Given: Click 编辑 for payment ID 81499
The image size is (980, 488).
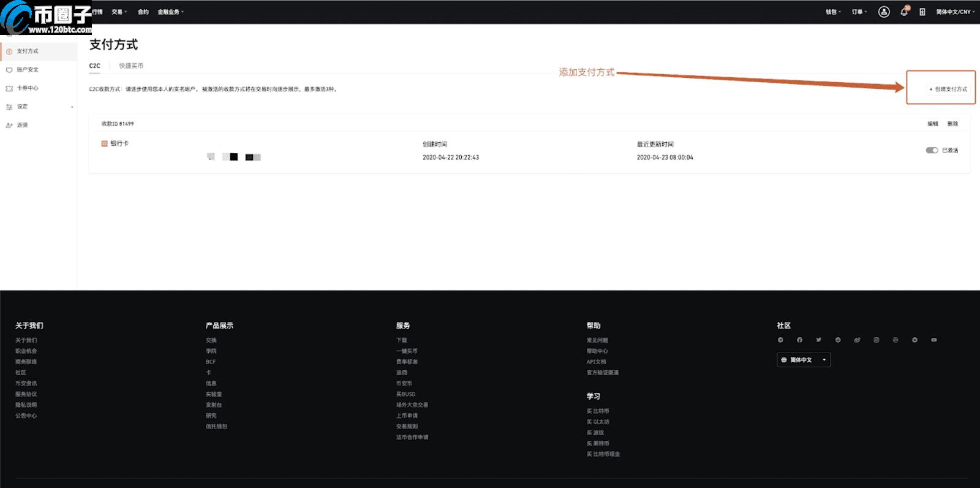Looking at the screenshot, I should pyautogui.click(x=932, y=124).
